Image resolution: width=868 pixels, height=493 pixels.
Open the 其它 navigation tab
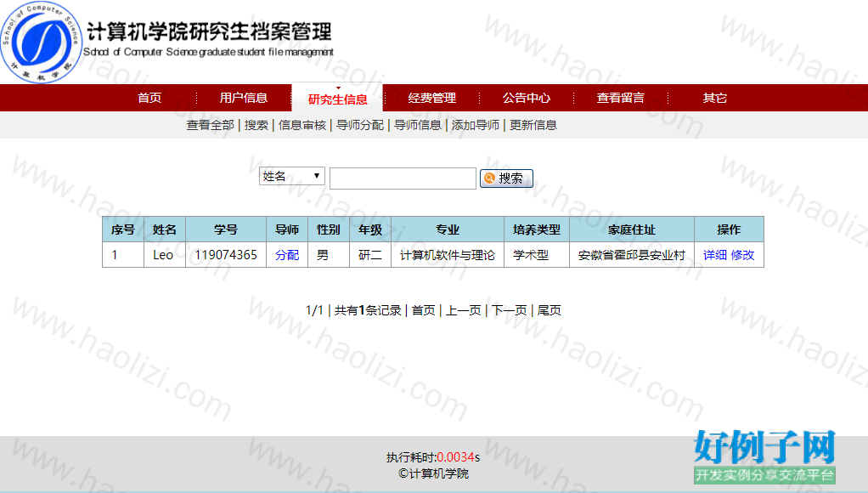coord(714,98)
